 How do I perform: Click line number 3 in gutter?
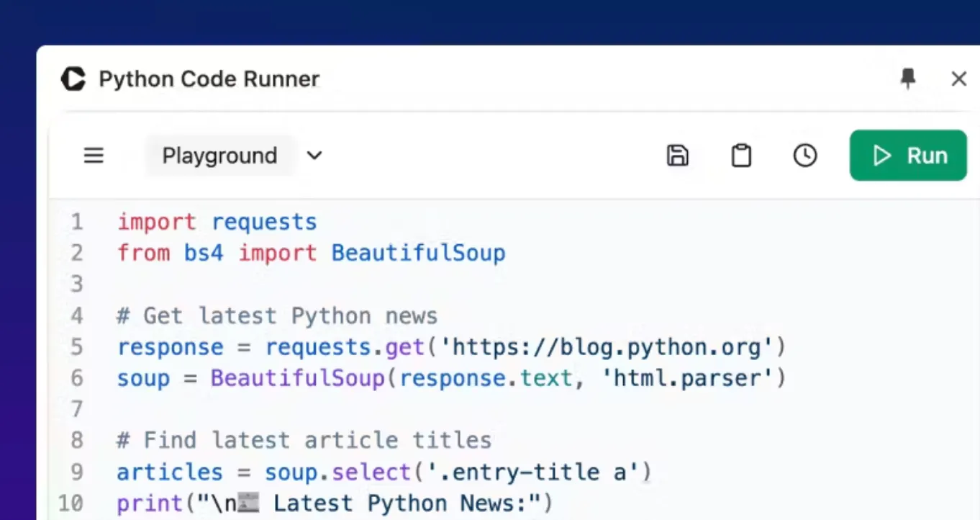[76, 284]
